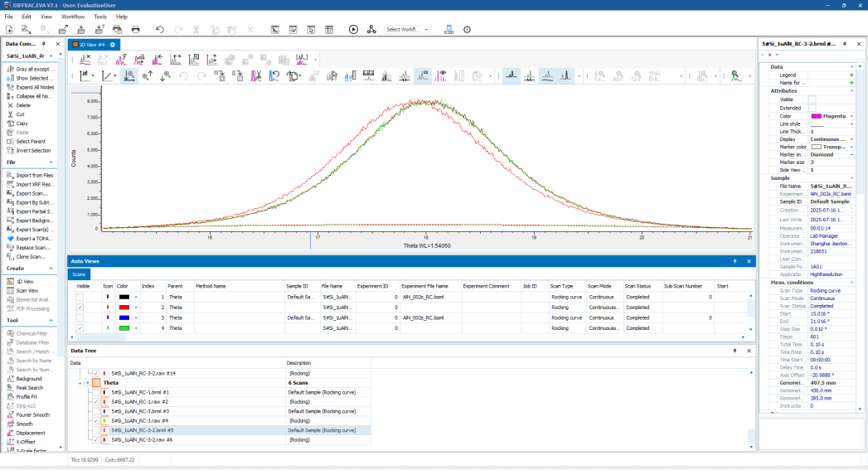Select Peak Search tool in sidebar
Viewport: 868px width, 470px height.
(x=29, y=387)
